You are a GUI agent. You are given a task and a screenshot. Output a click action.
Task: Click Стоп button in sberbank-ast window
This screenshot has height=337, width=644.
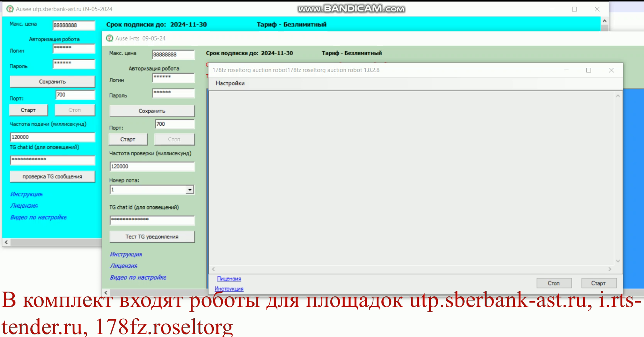click(74, 110)
